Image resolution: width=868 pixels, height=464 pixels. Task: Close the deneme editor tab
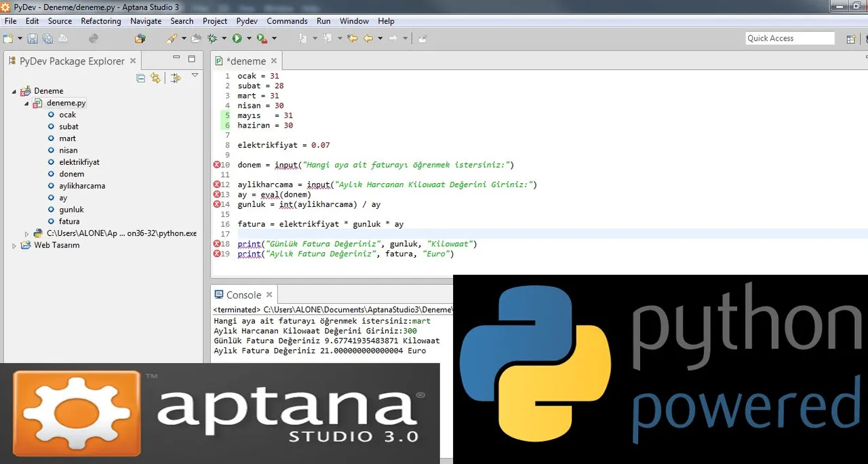tap(274, 60)
